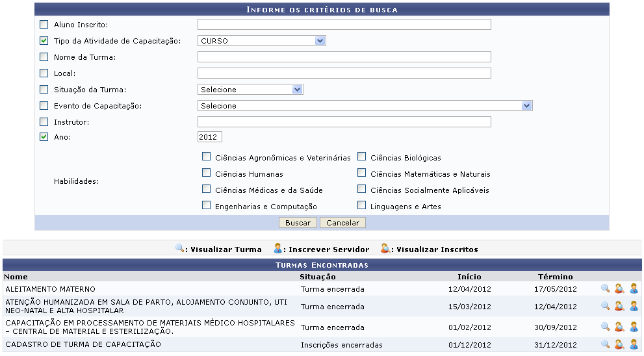This screenshot has width=644, height=356.
Task: Enable the Aluno Inscrito filter checkbox
Action: click(x=44, y=25)
